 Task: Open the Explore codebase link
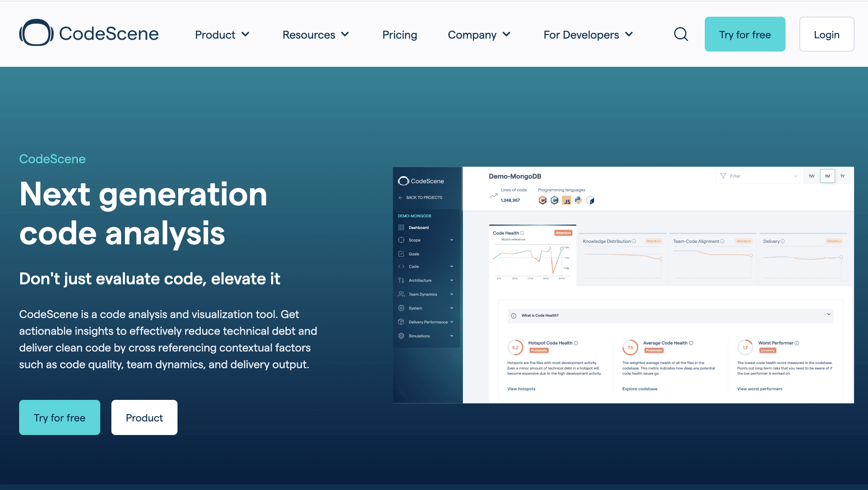click(640, 389)
